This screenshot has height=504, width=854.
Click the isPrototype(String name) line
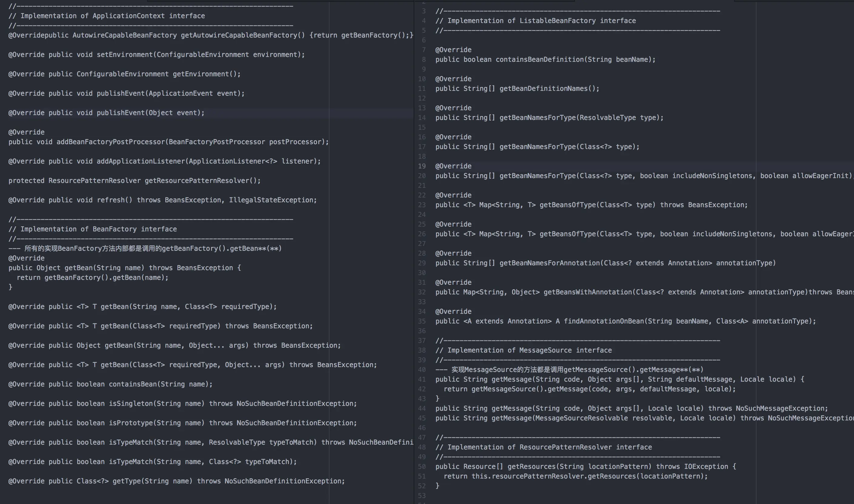[x=183, y=423]
